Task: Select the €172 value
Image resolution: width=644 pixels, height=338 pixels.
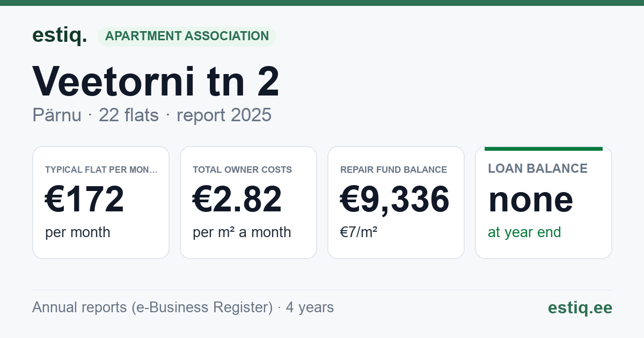Action: point(85,199)
